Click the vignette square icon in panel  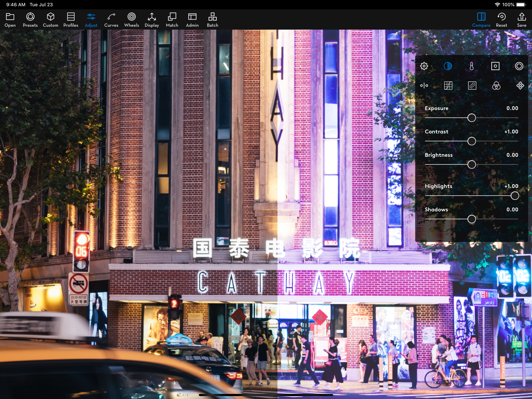click(495, 66)
